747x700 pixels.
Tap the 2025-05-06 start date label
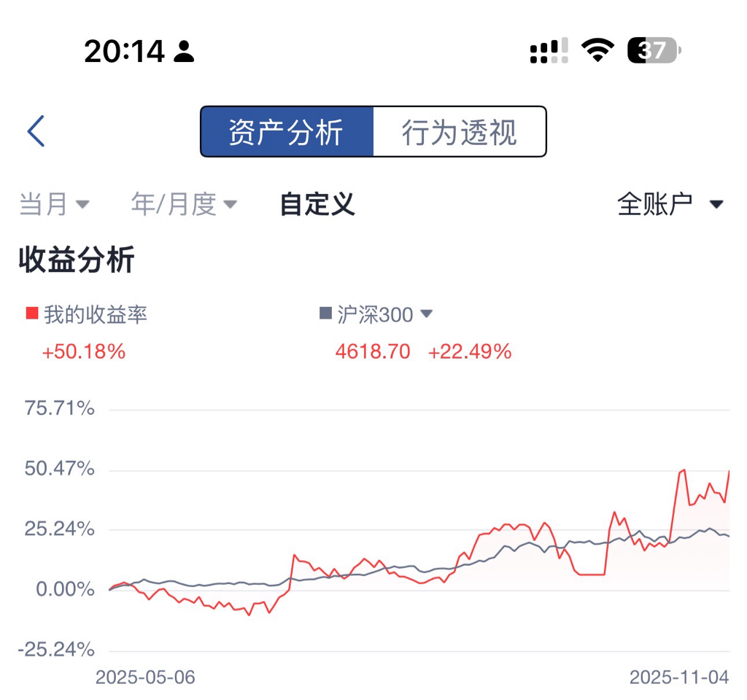(x=145, y=677)
